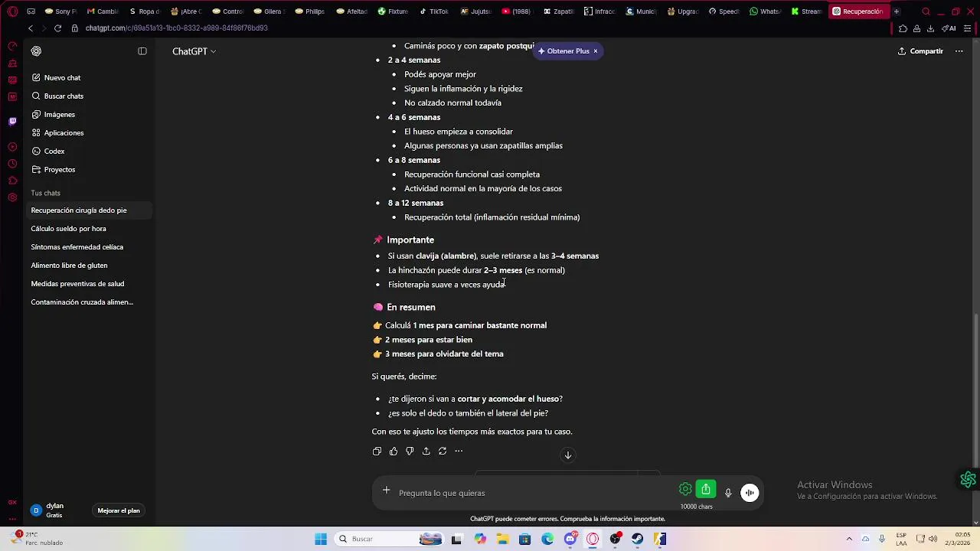This screenshot has width=980, height=551.
Task: Open Buscar chats
Action: tap(90, 96)
